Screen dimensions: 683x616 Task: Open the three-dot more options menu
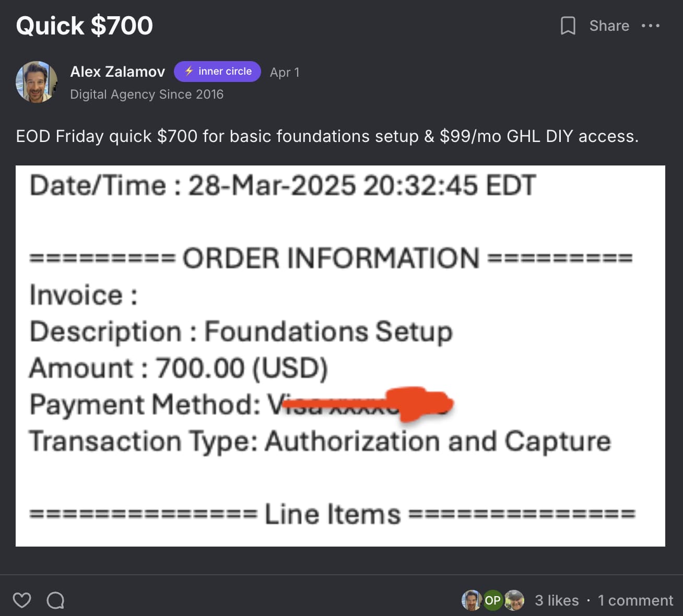click(650, 26)
